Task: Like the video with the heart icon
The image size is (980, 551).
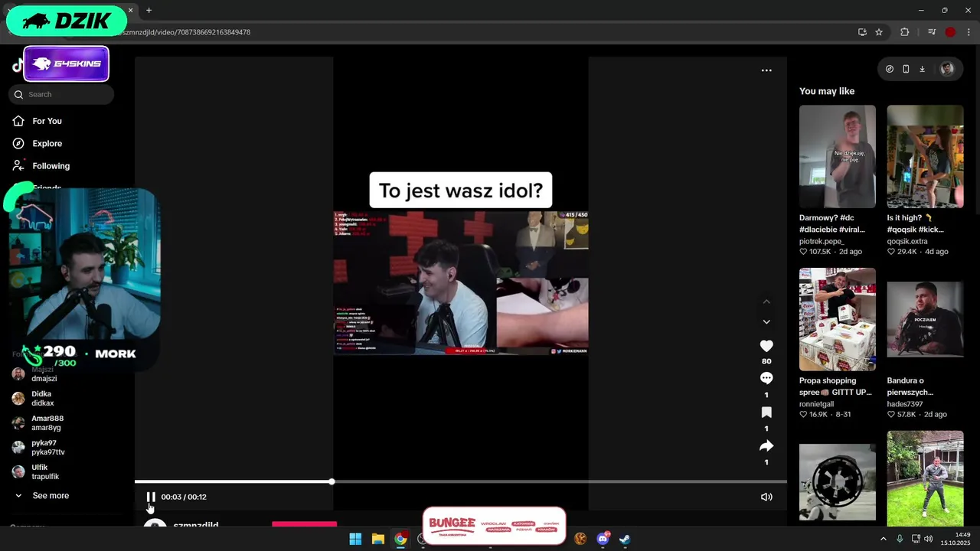Action: click(766, 346)
